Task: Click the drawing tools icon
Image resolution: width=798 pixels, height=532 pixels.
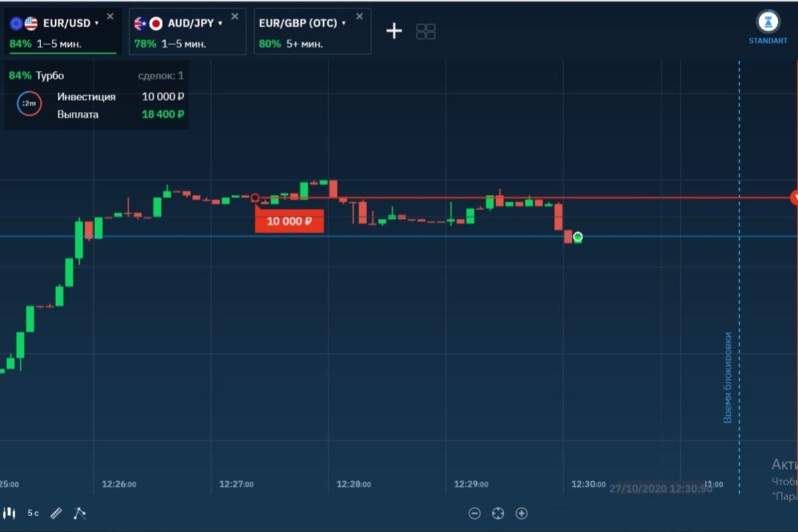Action: coord(80,513)
